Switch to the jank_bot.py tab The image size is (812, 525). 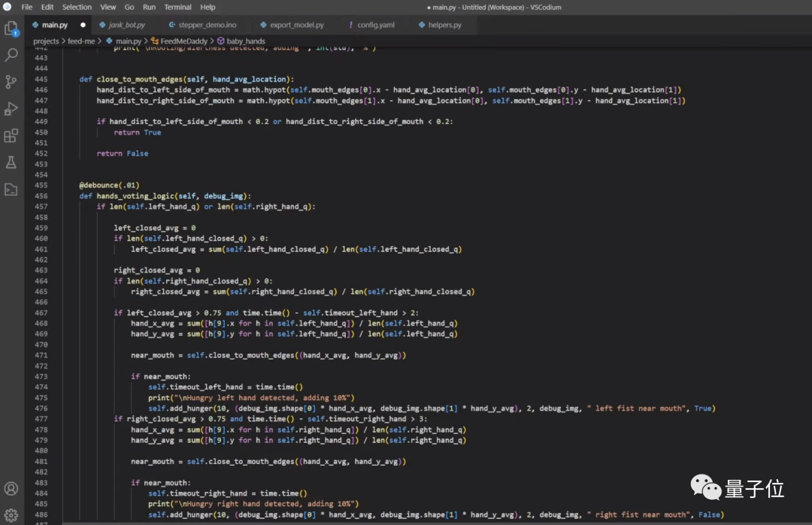tap(126, 25)
